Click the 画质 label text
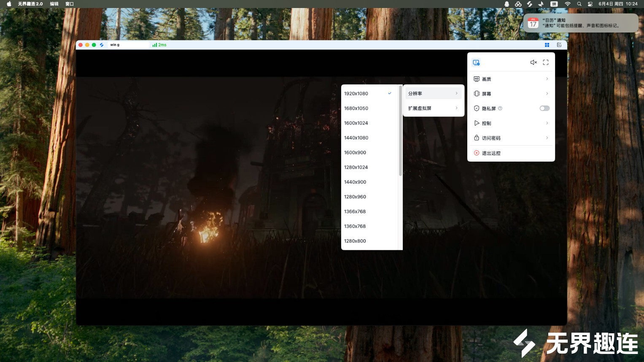This screenshot has height=362, width=644. [487, 79]
